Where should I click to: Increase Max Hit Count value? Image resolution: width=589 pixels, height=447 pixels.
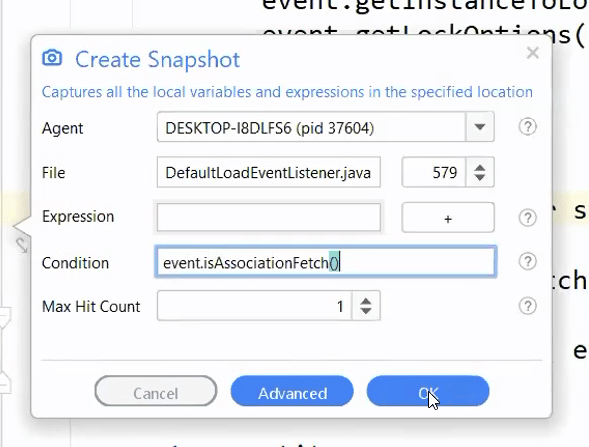pyautogui.click(x=365, y=301)
